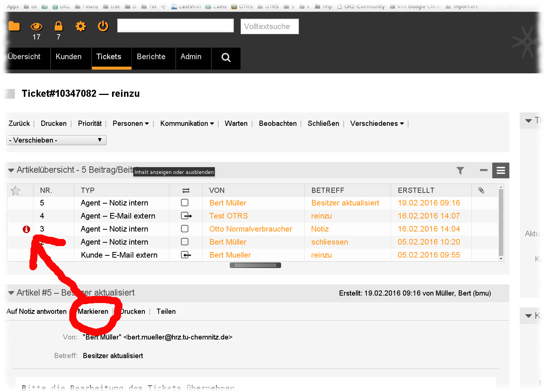Open the Verschieben dropdown

coord(56,140)
